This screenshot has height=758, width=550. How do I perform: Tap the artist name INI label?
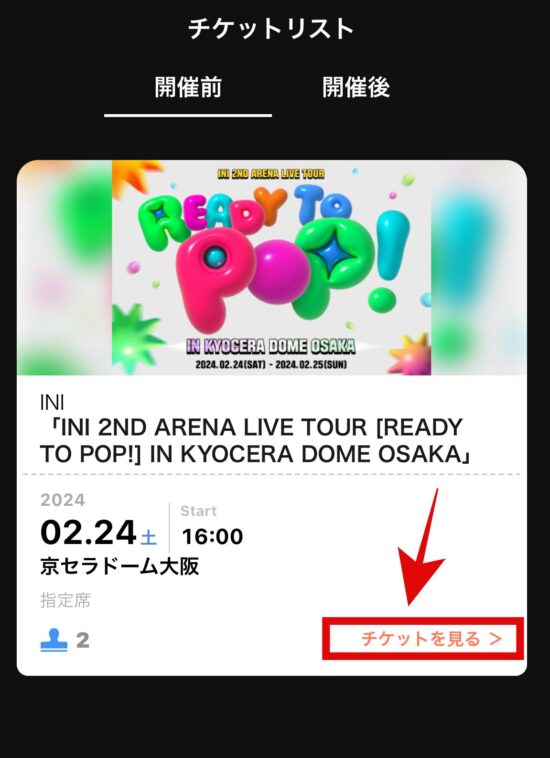coord(52,402)
